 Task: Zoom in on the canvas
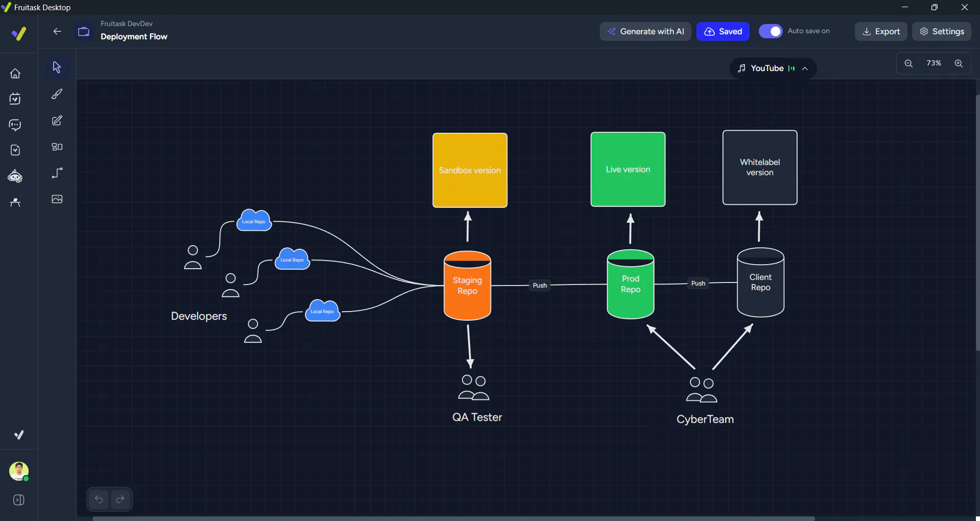point(959,63)
